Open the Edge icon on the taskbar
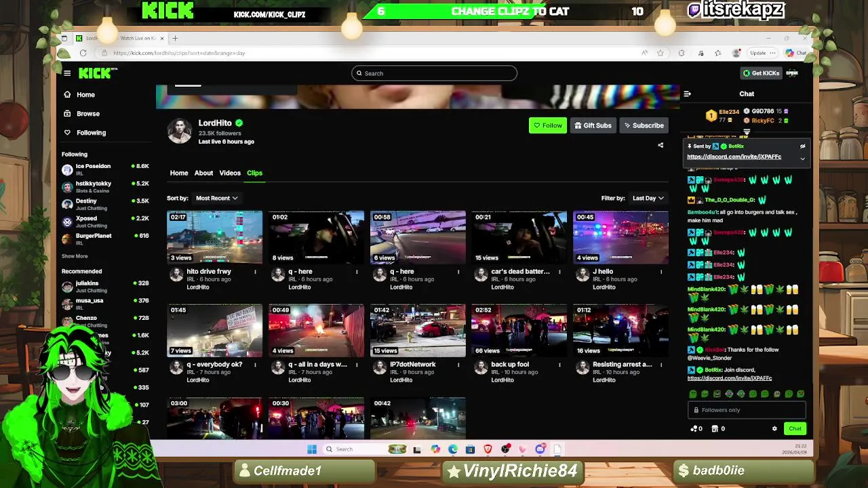The width and height of the screenshot is (868, 488). coord(452,449)
